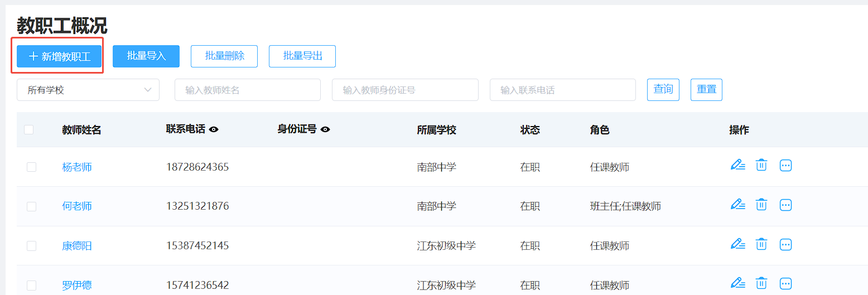Screen dimensions: 868x295
Task: Delete 罗伊德 using trash icon
Action: coord(761,284)
